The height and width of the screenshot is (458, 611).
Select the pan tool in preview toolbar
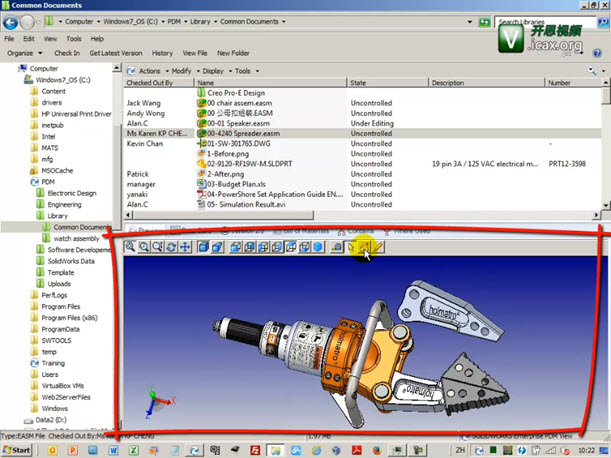pos(185,246)
